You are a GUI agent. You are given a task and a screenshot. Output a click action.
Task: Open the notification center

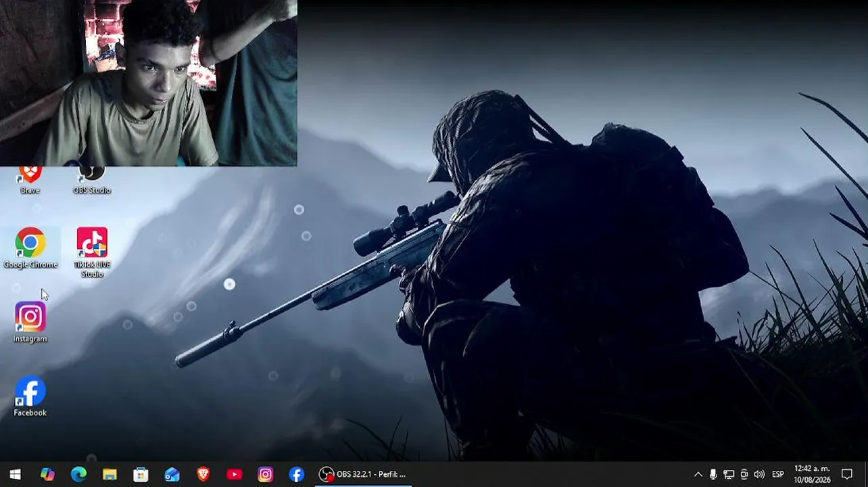click(847, 474)
